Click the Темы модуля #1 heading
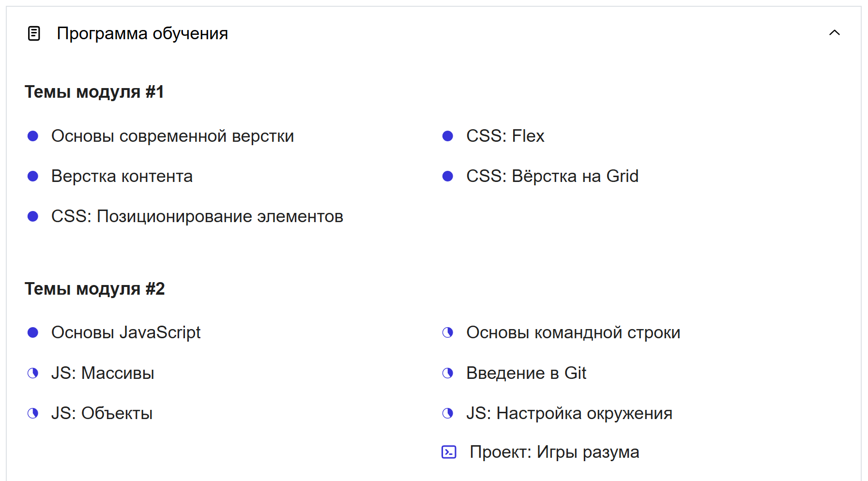 94,92
